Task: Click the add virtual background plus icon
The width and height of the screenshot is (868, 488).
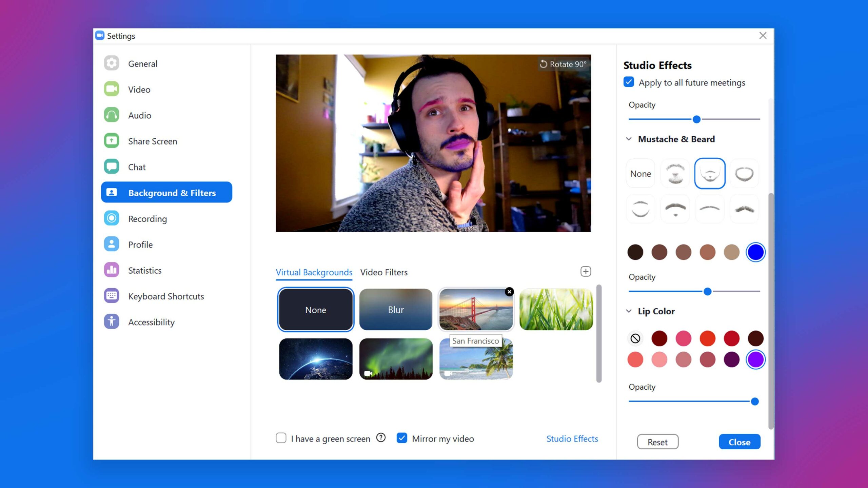Action: (x=586, y=271)
